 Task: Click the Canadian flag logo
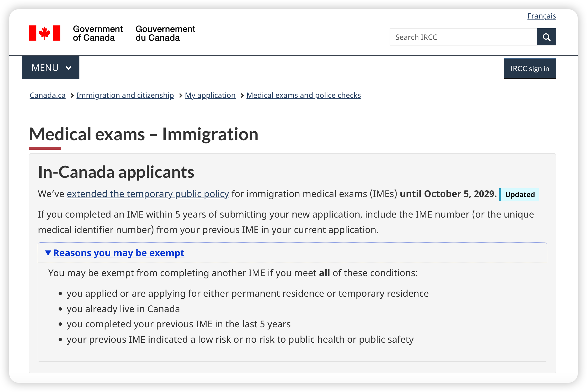tap(44, 33)
